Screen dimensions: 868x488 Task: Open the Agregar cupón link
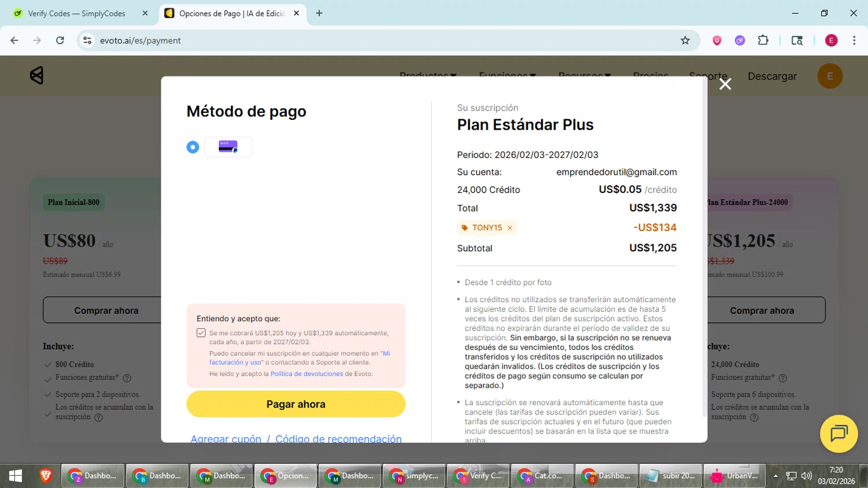(x=226, y=439)
